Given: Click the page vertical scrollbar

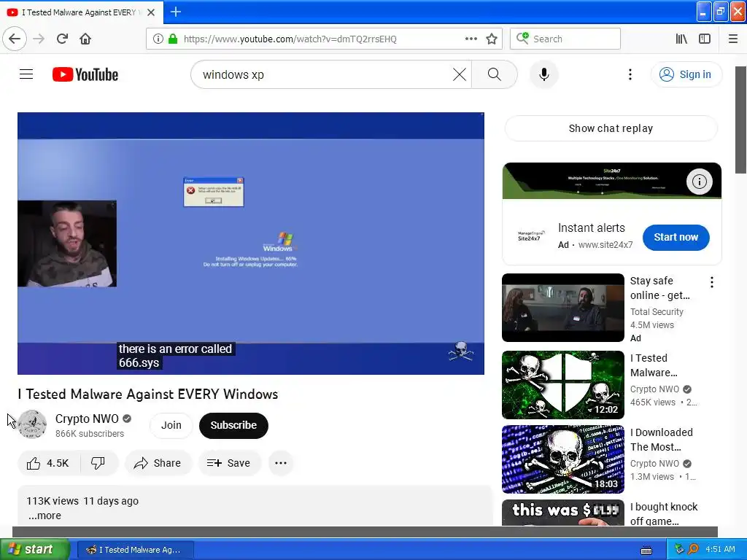Looking at the screenshot, I should pos(741,120).
